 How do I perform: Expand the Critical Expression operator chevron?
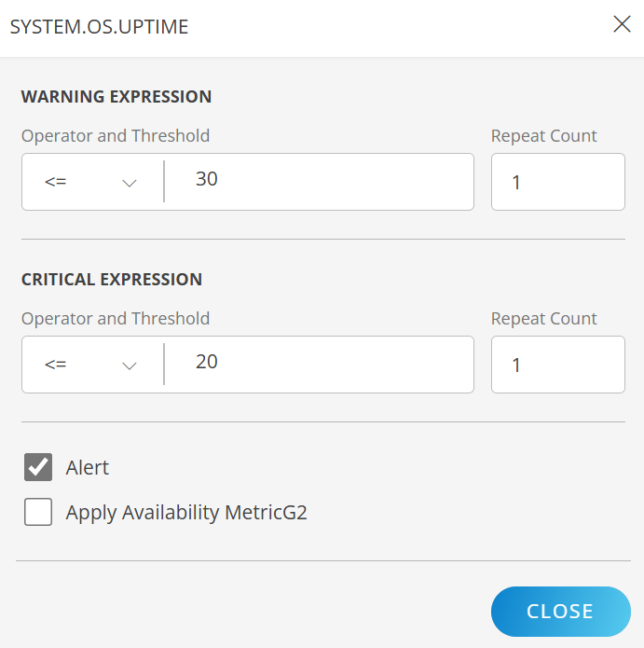pyautogui.click(x=130, y=365)
